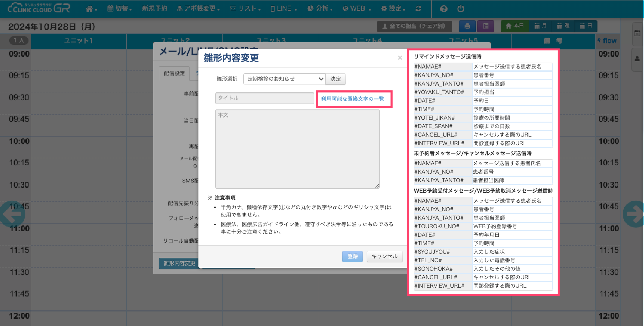
Task: Switch calendar to 週 week view
Action: (563, 26)
